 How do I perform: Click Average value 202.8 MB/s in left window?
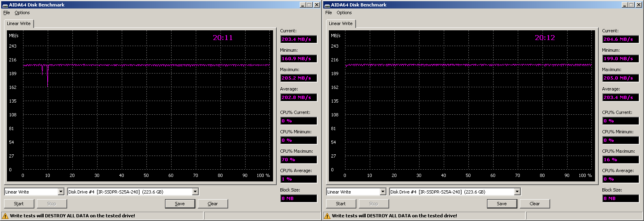pos(299,97)
